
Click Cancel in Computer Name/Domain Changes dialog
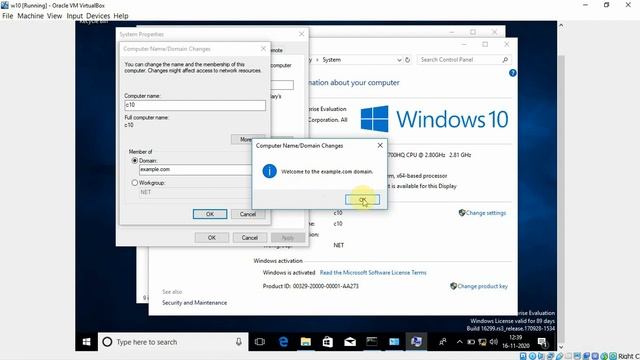[248, 214]
